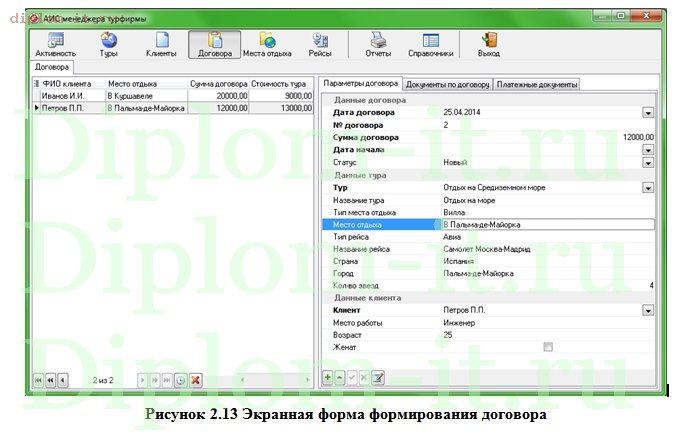Click the Тип места отдыха value Вилла
The height and width of the screenshot is (440, 680).
pyautogui.click(x=454, y=212)
